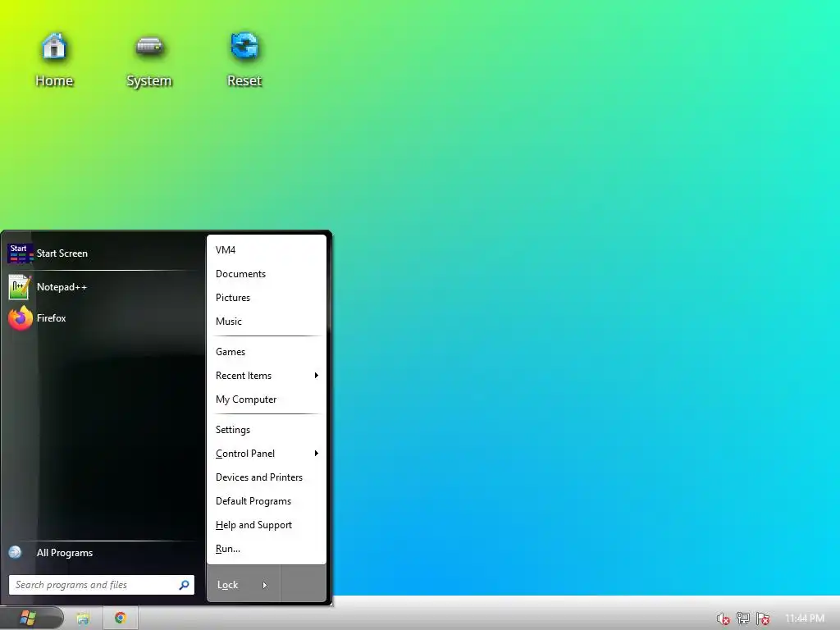The height and width of the screenshot is (630, 840).
Task: Click the All Programs label
Action: [64, 553]
